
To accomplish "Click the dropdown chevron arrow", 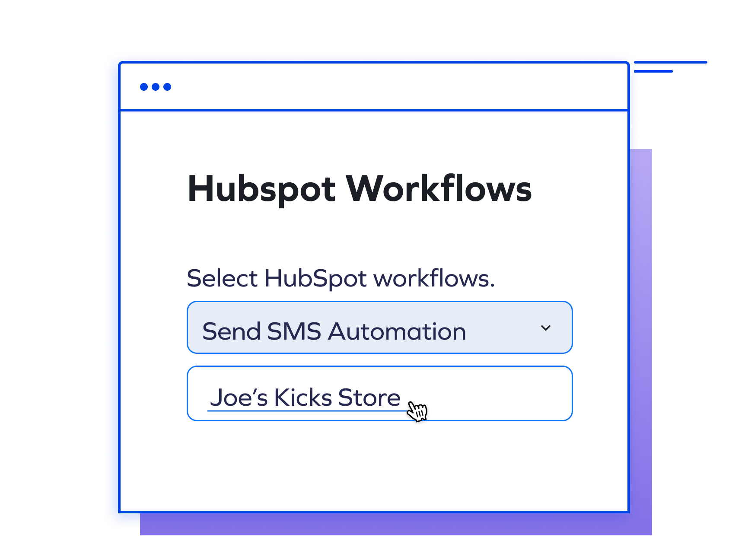I will [x=546, y=328].
